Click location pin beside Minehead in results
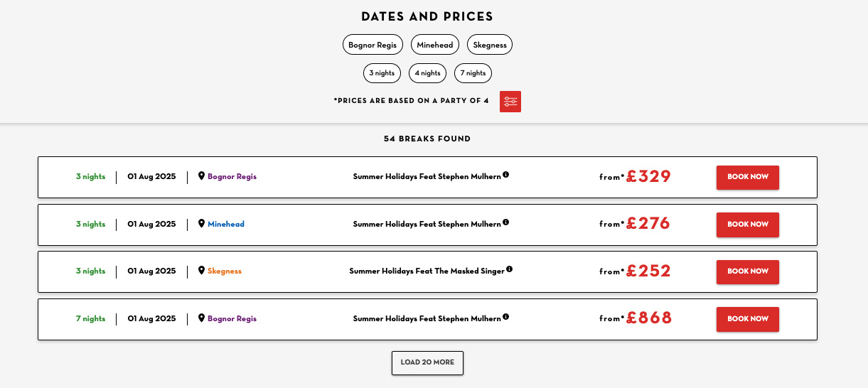This screenshot has height=388, width=868. pos(201,224)
